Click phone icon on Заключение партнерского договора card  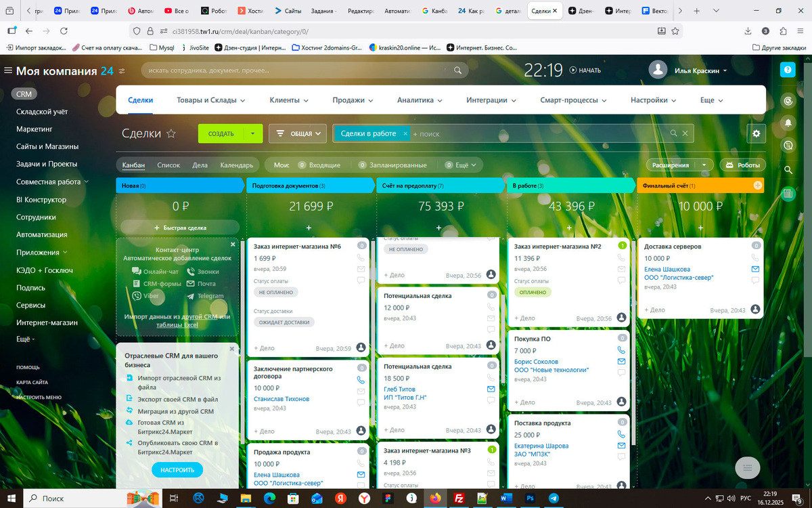coord(361,380)
